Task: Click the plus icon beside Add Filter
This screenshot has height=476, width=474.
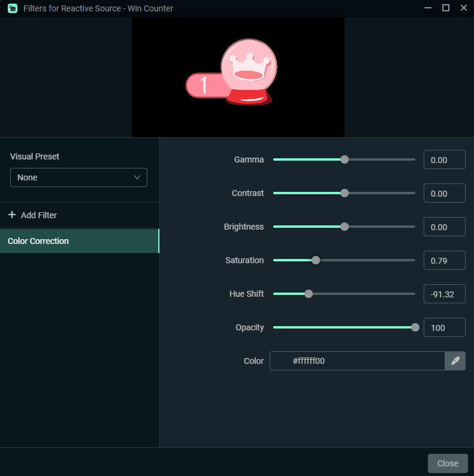Action: click(12, 215)
